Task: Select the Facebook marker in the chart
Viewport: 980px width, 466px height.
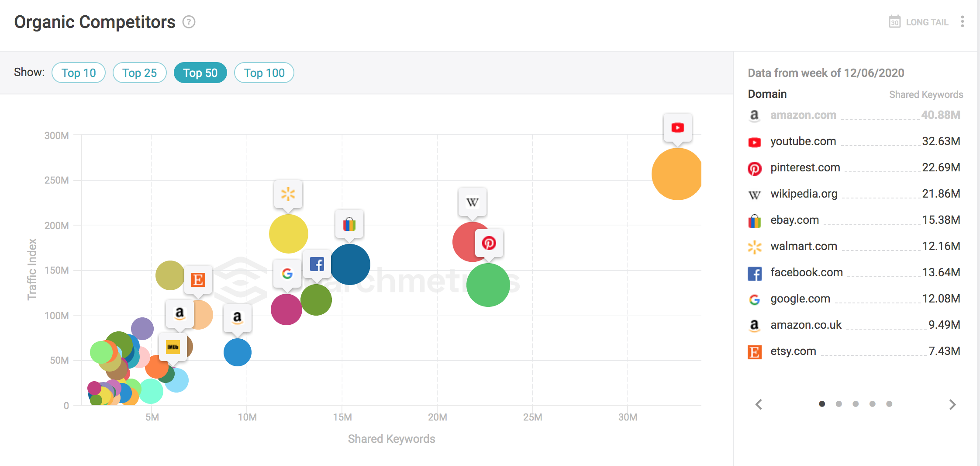Action: [x=317, y=264]
